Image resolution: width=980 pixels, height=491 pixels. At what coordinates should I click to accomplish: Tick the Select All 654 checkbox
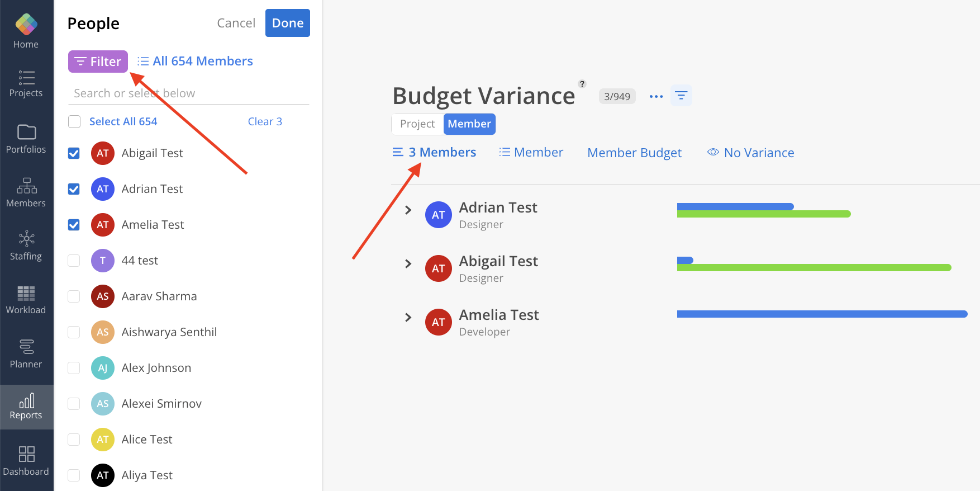click(x=74, y=121)
